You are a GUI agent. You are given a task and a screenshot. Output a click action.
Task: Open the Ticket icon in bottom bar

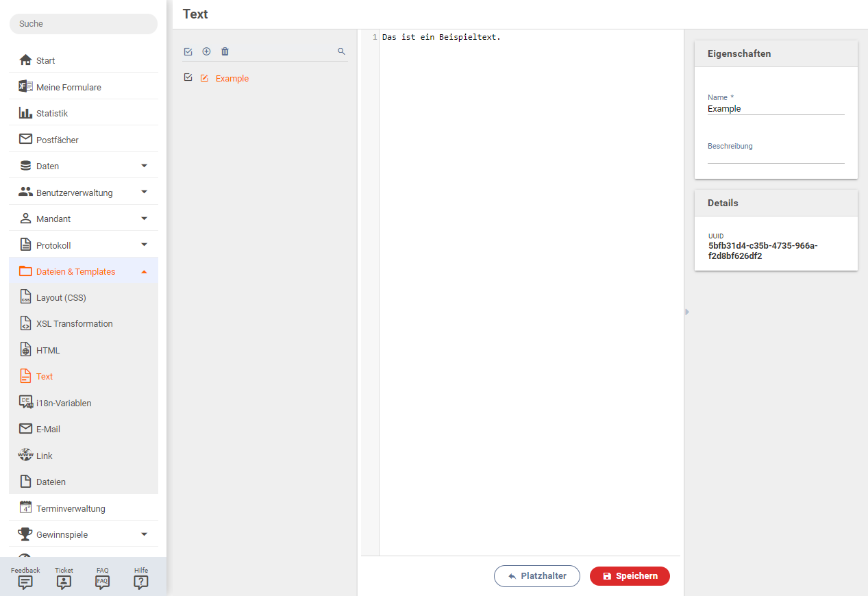pyautogui.click(x=64, y=582)
